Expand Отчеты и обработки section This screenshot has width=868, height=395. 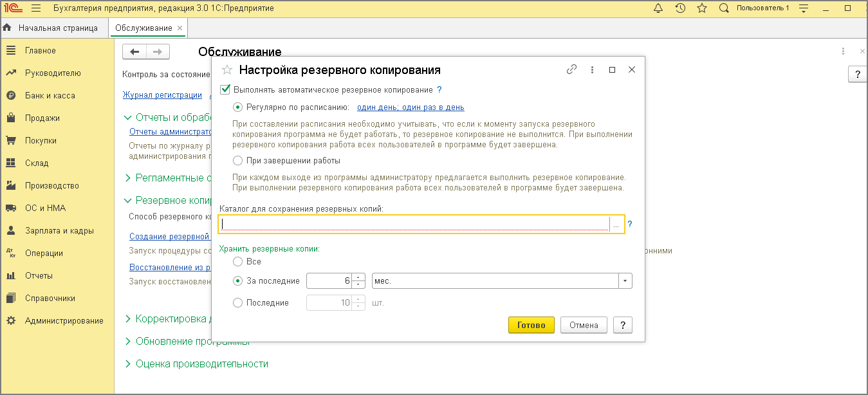click(x=127, y=117)
